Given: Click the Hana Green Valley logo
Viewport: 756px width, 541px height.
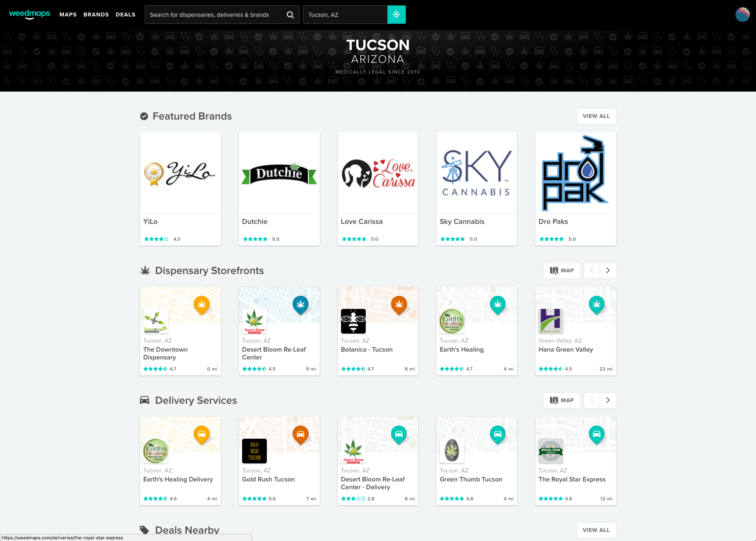Looking at the screenshot, I should [x=551, y=321].
